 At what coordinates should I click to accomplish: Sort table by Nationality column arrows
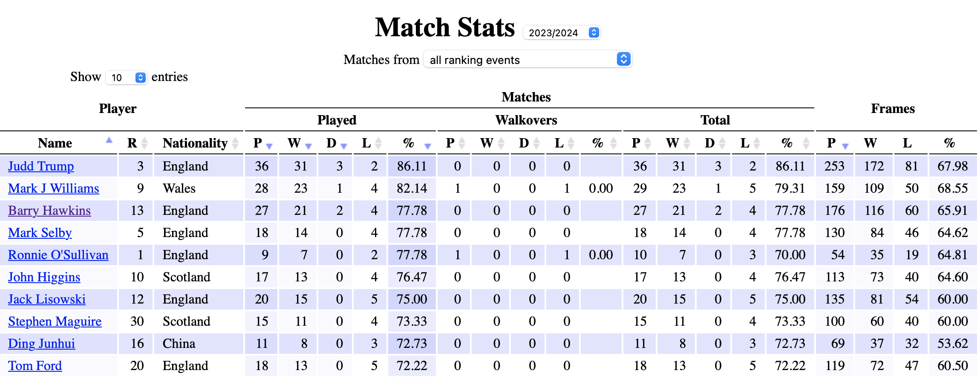235,143
